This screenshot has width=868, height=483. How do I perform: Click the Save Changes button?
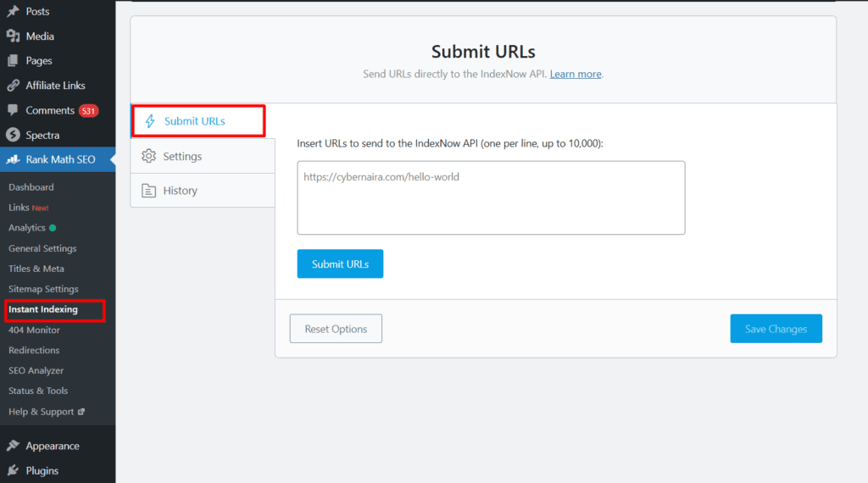tap(776, 329)
